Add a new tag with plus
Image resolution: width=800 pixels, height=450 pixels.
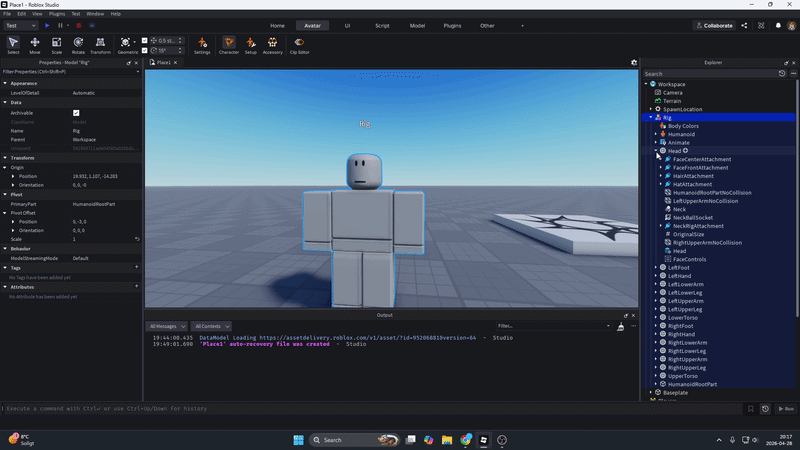click(136, 267)
